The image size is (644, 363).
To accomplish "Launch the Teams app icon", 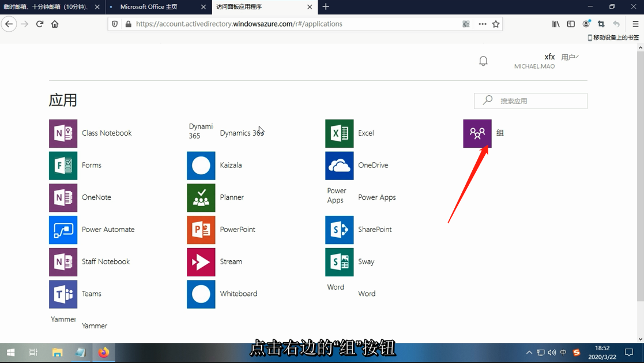I will [x=63, y=294].
